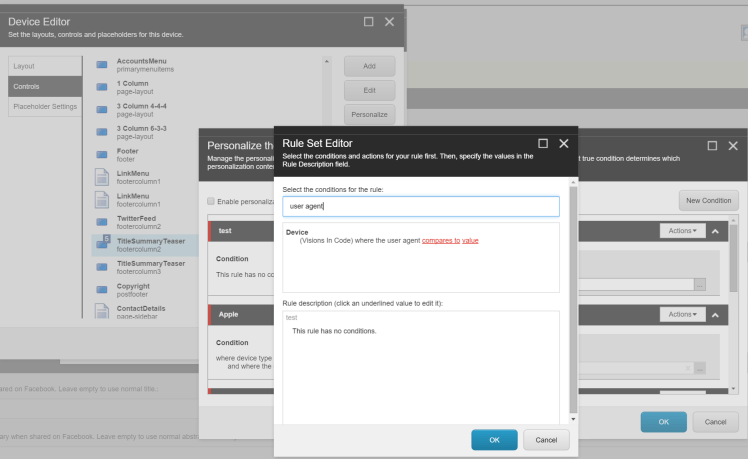The width and height of the screenshot is (748, 459).
Task: Click the 3 Column 4-4-4 control icon
Action: pos(102,110)
